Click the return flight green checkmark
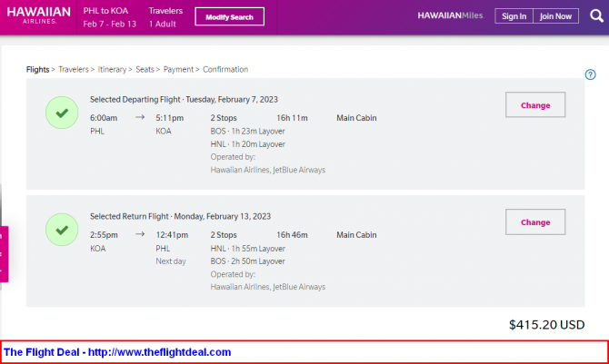Screen dimensions: 609x364 (62, 230)
